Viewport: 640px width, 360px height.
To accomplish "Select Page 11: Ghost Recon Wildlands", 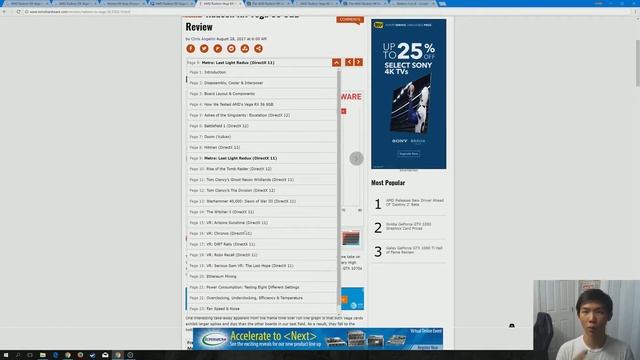I will [262, 180].
